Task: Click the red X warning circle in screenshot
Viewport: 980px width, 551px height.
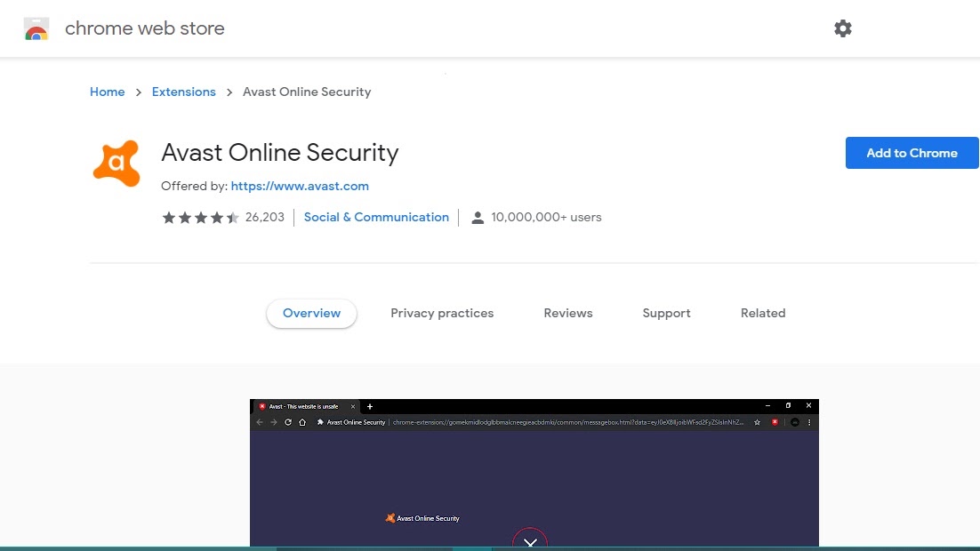Action: (530, 539)
